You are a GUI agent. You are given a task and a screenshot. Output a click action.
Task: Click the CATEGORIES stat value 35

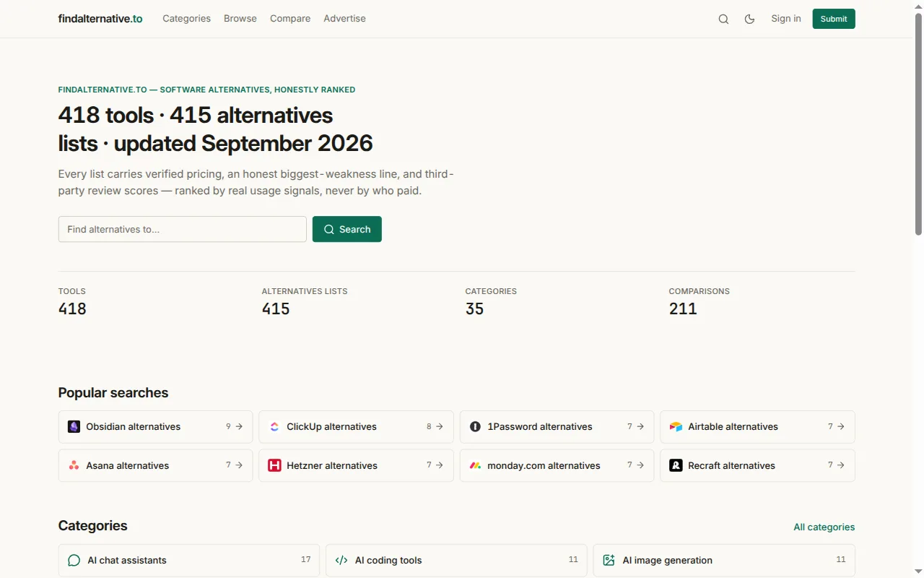(x=474, y=309)
